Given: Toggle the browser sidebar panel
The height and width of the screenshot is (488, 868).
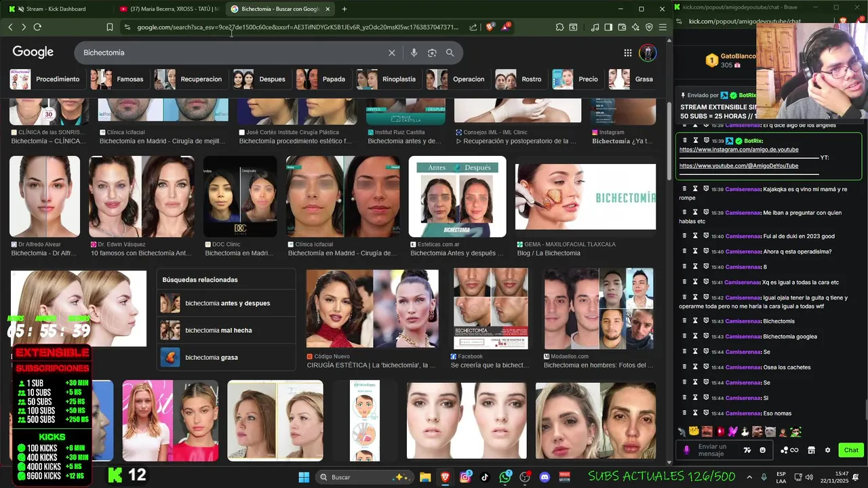Looking at the screenshot, I should [608, 27].
